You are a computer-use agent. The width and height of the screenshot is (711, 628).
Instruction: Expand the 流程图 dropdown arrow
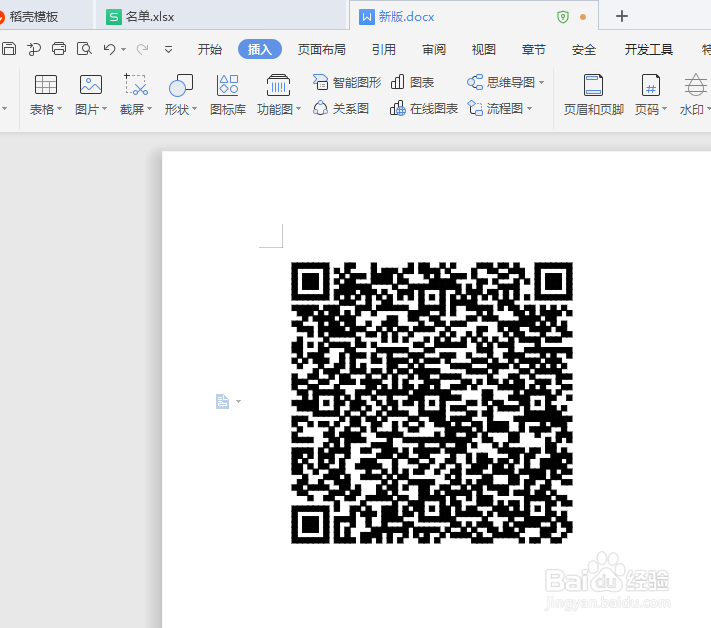529,109
